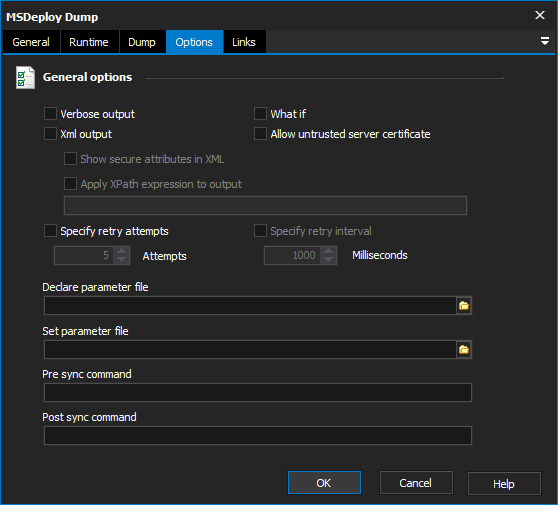Select the Options tab
This screenshot has width=558, height=505.
[194, 42]
